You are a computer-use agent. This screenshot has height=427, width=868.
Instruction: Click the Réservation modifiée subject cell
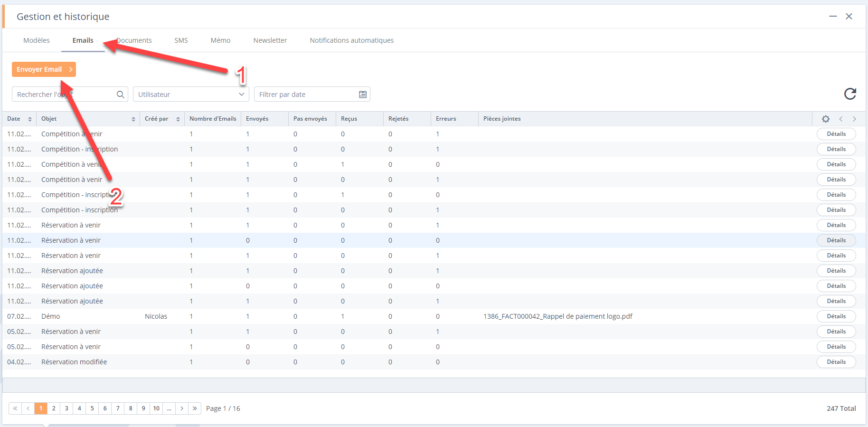(74, 362)
